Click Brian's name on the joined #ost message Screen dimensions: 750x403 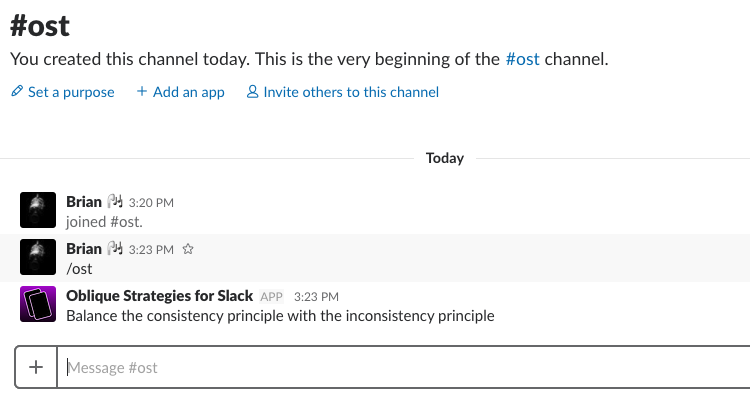(84, 202)
